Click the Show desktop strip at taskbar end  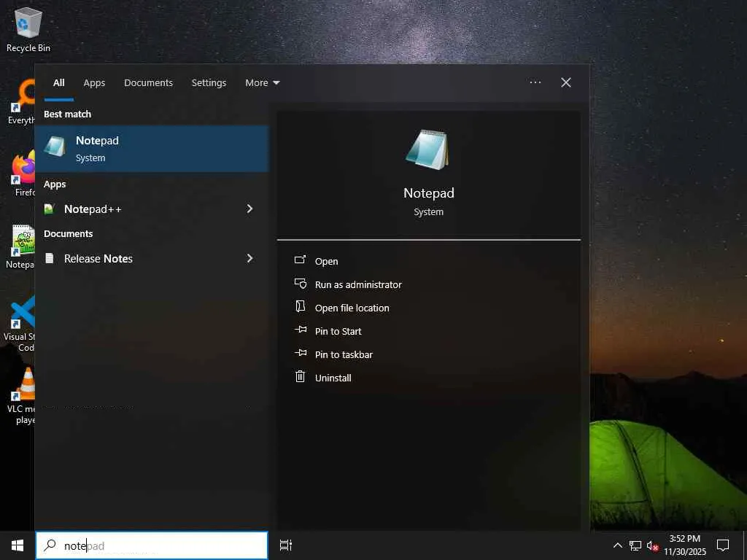pyautogui.click(x=745, y=545)
